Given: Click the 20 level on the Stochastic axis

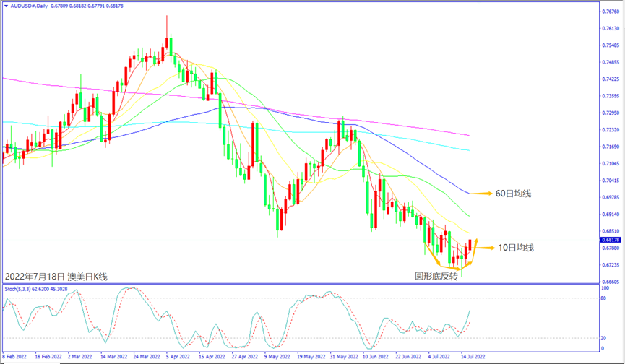Looking at the screenshot, I should tap(605, 338).
